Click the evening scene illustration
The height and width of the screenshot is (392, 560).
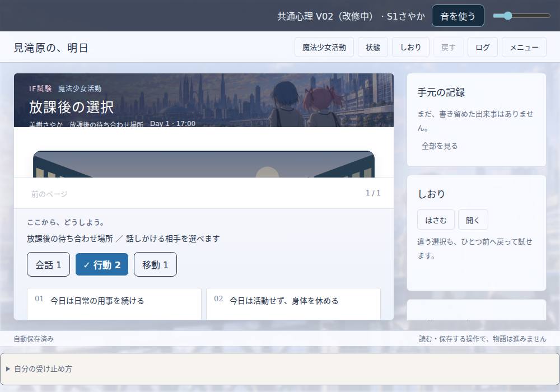[204, 164]
